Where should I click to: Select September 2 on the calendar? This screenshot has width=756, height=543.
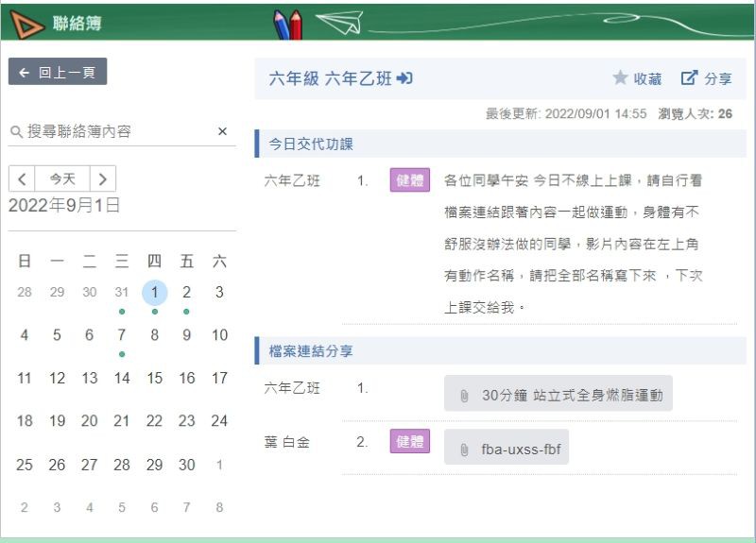(x=186, y=292)
